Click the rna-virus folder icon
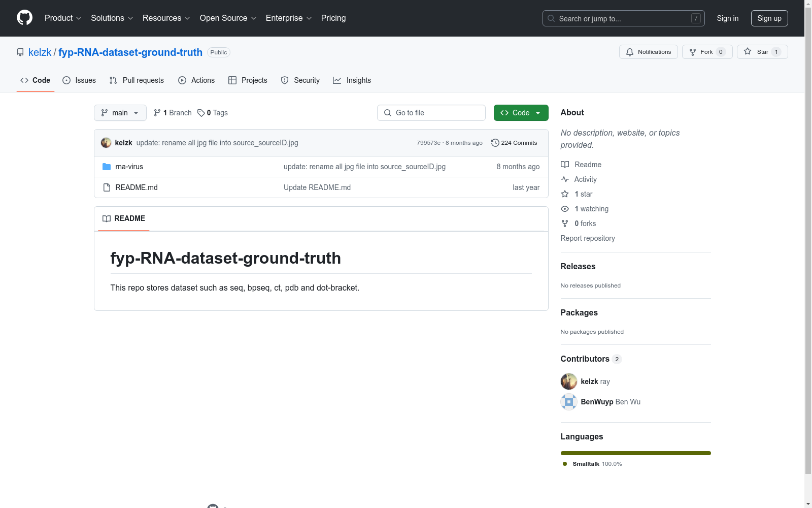The image size is (812, 508). point(107,167)
